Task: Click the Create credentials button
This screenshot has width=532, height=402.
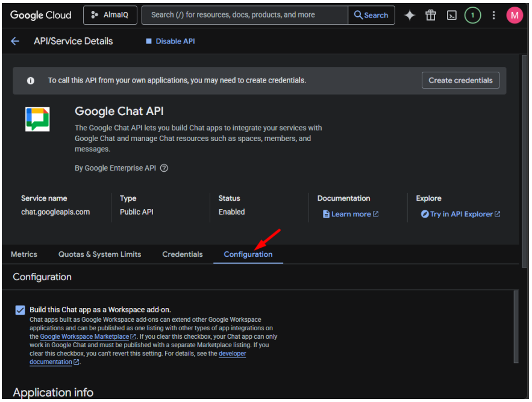Action: tap(460, 80)
